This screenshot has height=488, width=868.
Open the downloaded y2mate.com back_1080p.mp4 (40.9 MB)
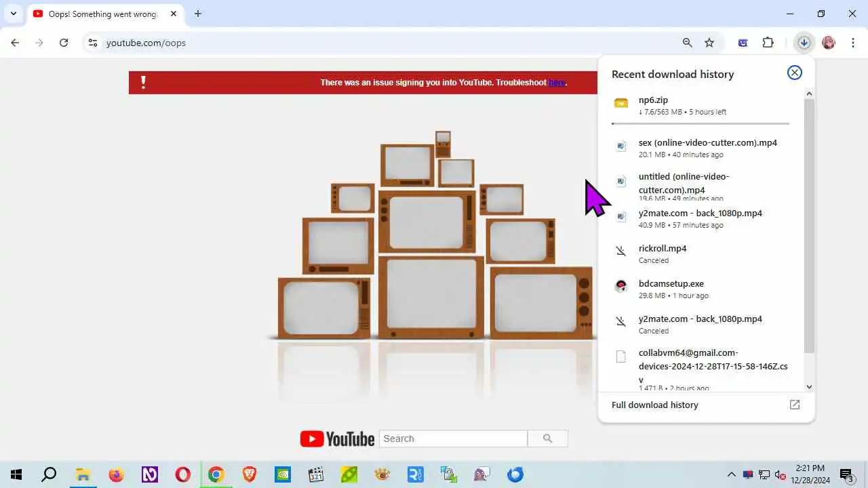point(701,218)
